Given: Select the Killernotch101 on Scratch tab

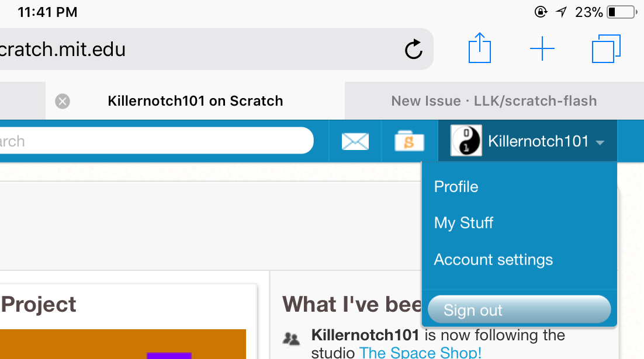Looking at the screenshot, I should pos(195,101).
